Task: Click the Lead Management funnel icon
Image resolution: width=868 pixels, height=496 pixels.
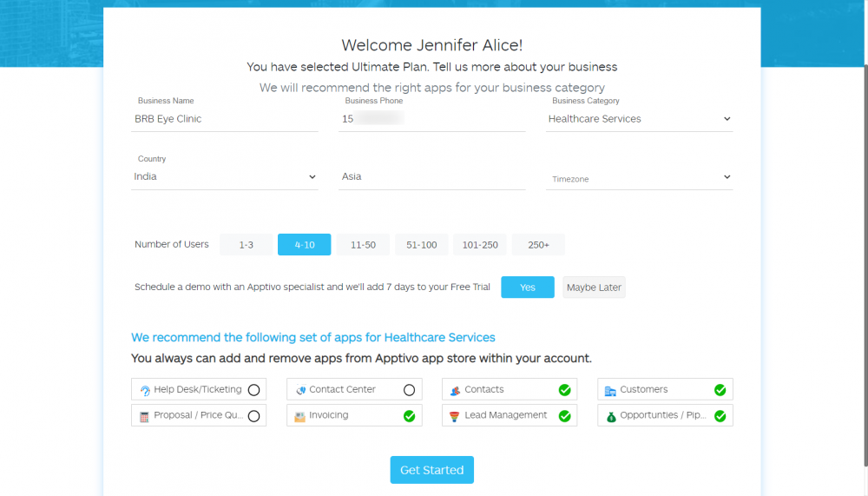Action: click(455, 416)
